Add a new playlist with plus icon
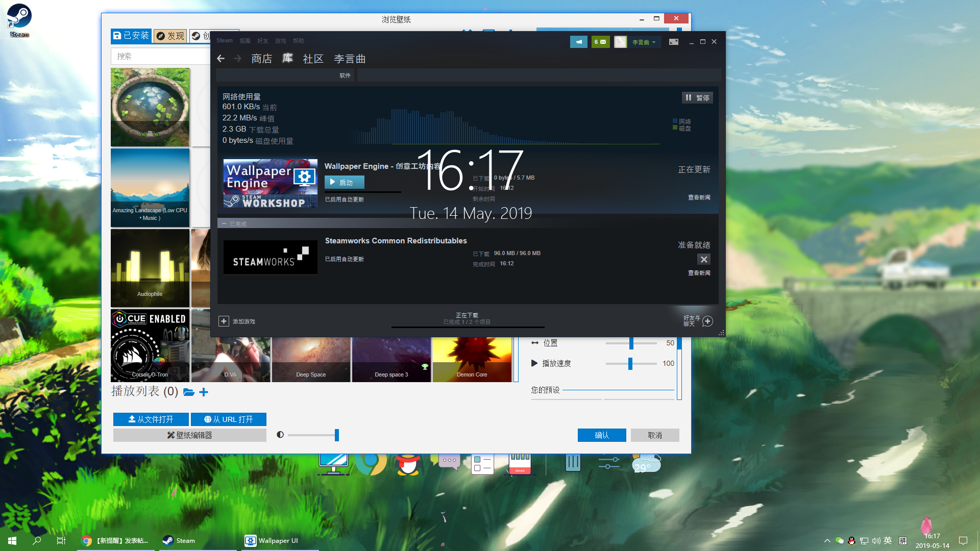980x551 pixels. (204, 392)
